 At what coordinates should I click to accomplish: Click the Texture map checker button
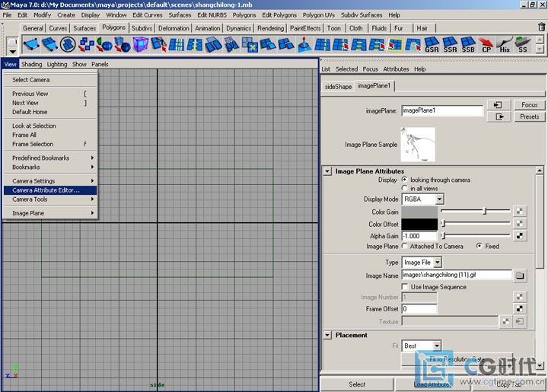tap(505, 321)
